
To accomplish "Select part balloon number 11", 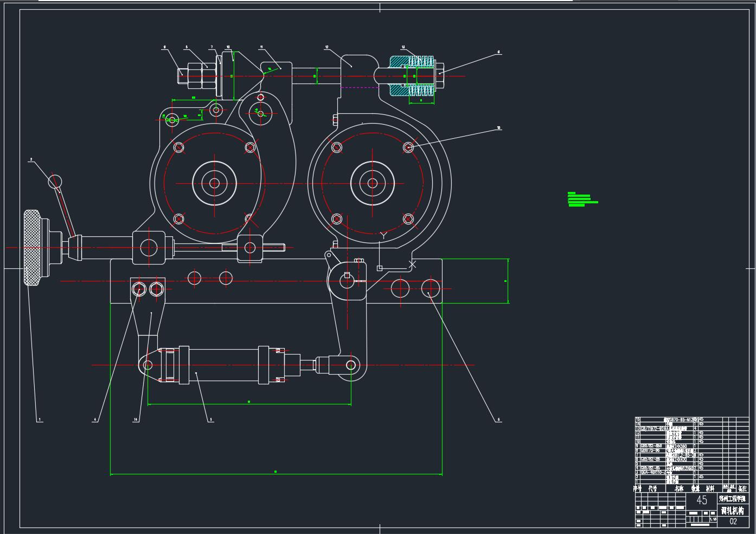I will tap(261, 47).
